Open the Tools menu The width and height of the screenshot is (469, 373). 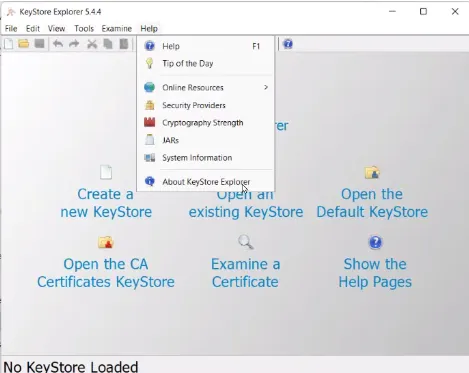coord(84,29)
